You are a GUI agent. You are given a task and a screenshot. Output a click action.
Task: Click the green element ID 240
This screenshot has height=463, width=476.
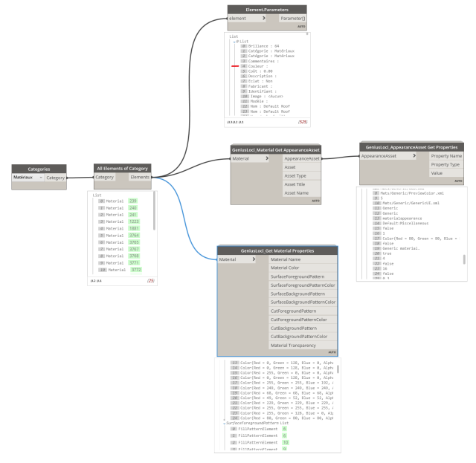pos(133,208)
